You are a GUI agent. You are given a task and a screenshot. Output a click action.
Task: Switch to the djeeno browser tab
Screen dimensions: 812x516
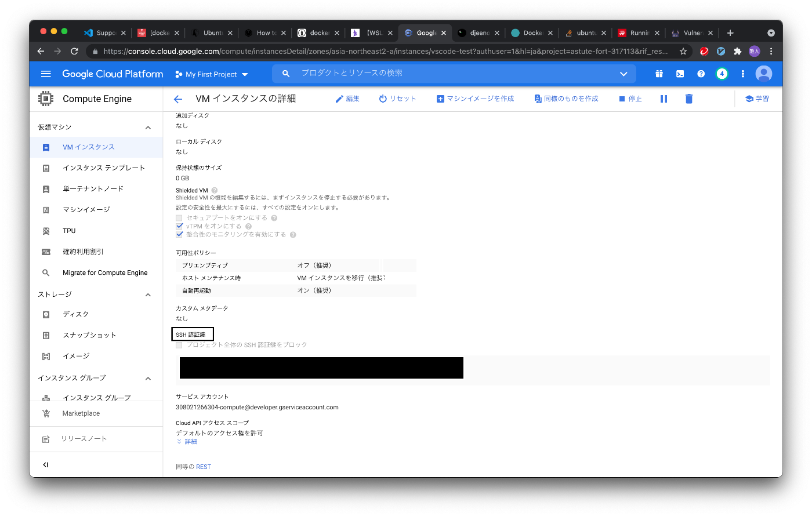(x=478, y=33)
